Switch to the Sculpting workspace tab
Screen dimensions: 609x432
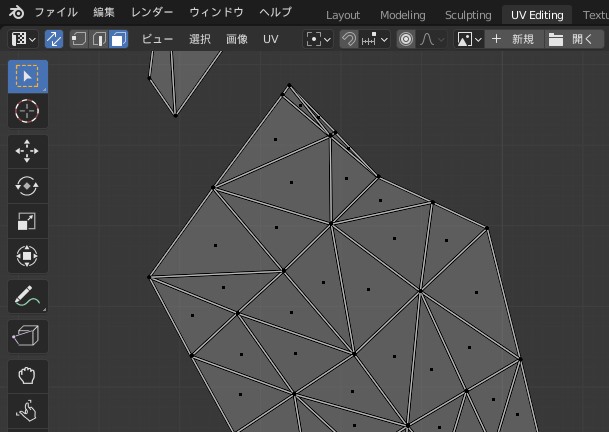(x=467, y=15)
